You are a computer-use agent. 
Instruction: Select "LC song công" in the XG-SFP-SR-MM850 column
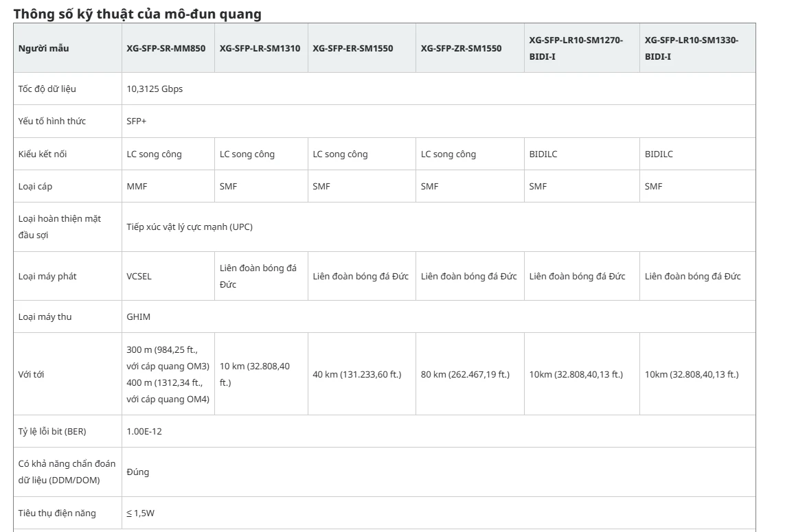click(x=154, y=154)
